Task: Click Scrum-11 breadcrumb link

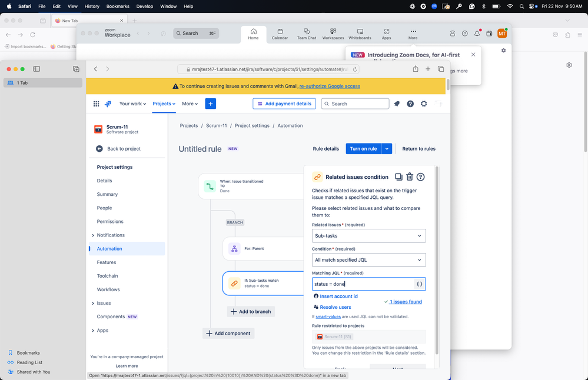Action: pyautogui.click(x=217, y=125)
